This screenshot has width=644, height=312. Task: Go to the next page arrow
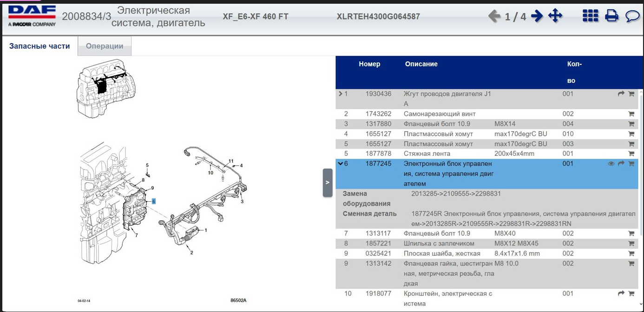pos(537,16)
